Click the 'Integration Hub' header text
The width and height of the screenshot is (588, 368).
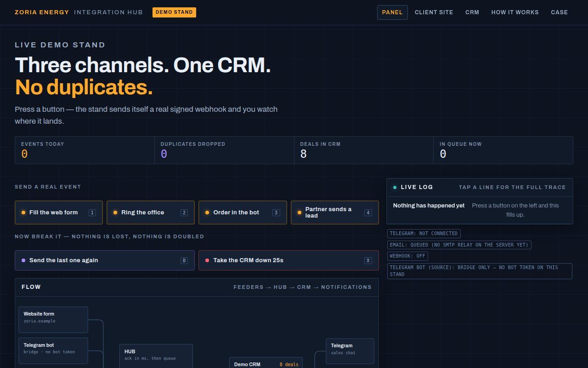(108, 12)
